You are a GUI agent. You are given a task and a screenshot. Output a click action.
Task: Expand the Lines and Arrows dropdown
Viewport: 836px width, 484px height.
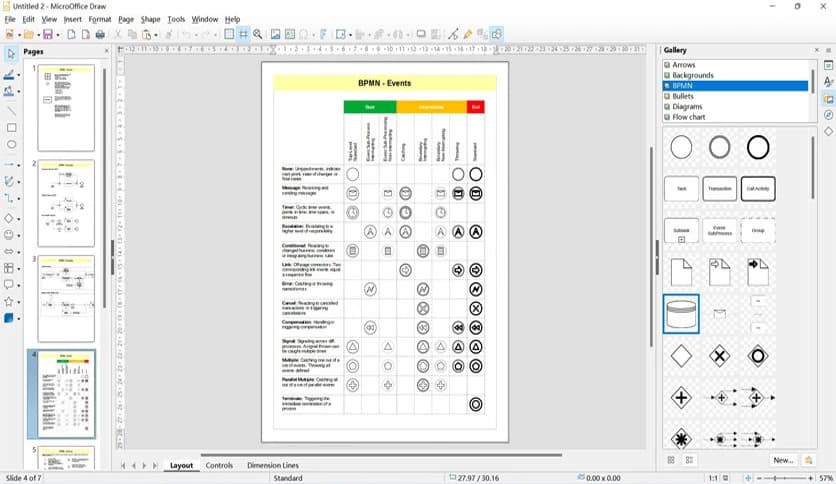pyautogui.click(x=19, y=165)
